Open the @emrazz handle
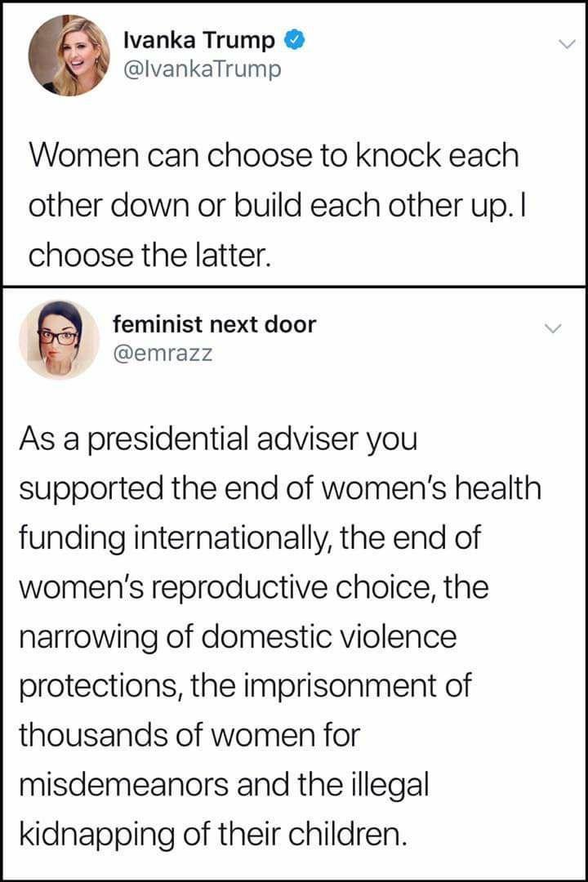The width and height of the screenshot is (588, 882). point(162,354)
